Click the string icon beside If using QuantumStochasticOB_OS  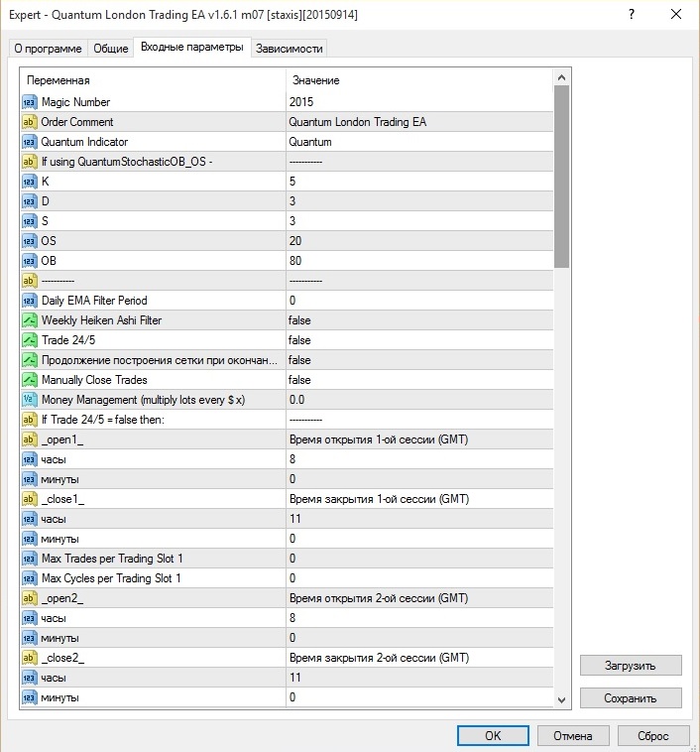[x=29, y=162]
